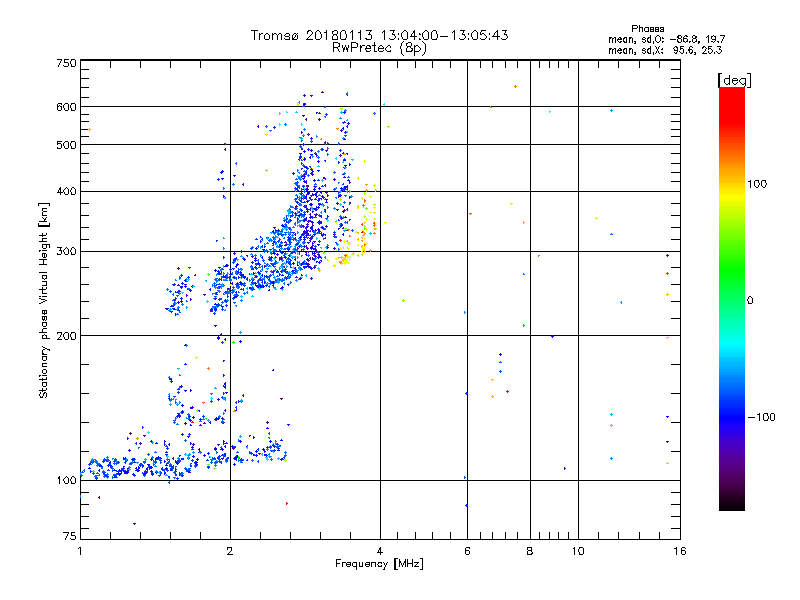Click the x-axis tick label "6"
This screenshot has width=800, height=600.
pos(467,551)
